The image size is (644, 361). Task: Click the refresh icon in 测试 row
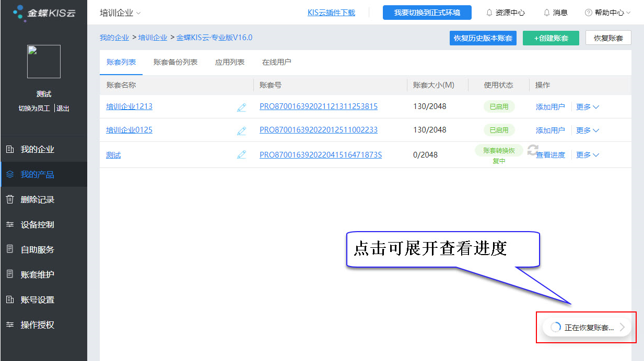(532, 150)
